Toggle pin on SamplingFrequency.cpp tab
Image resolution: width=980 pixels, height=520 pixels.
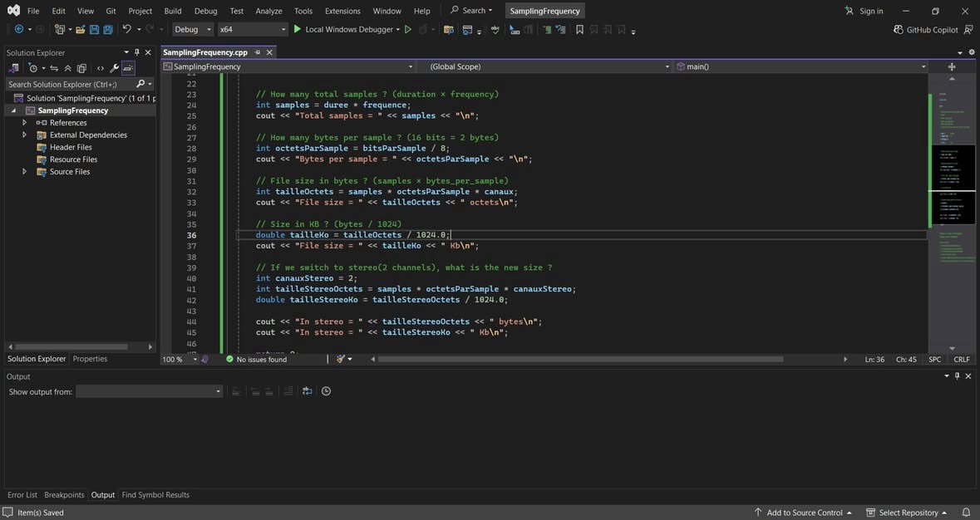pos(258,52)
